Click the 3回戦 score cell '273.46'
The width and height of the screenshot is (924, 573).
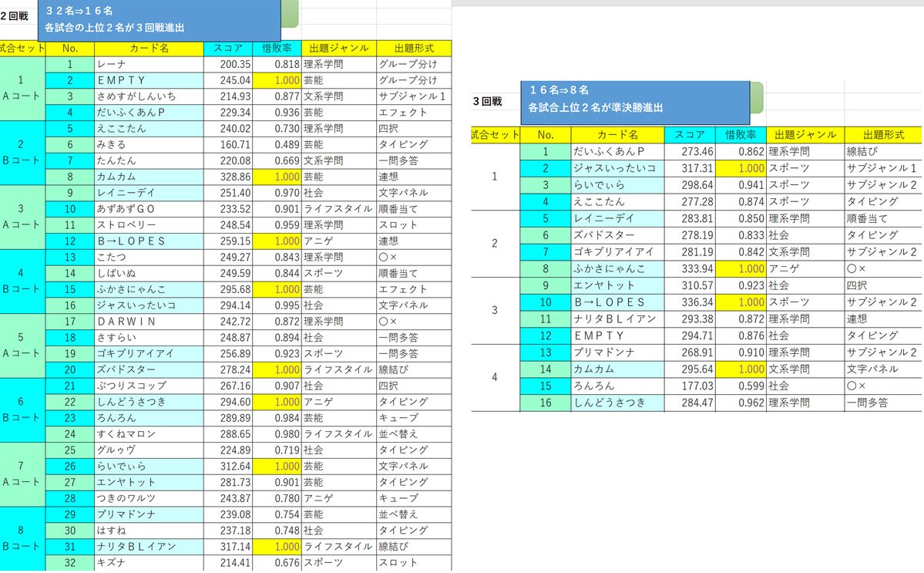click(690, 151)
